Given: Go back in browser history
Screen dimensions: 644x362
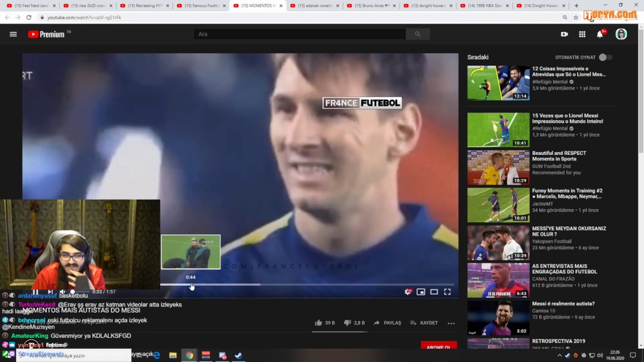Looking at the screenshot, I should [x=7, y=17].
